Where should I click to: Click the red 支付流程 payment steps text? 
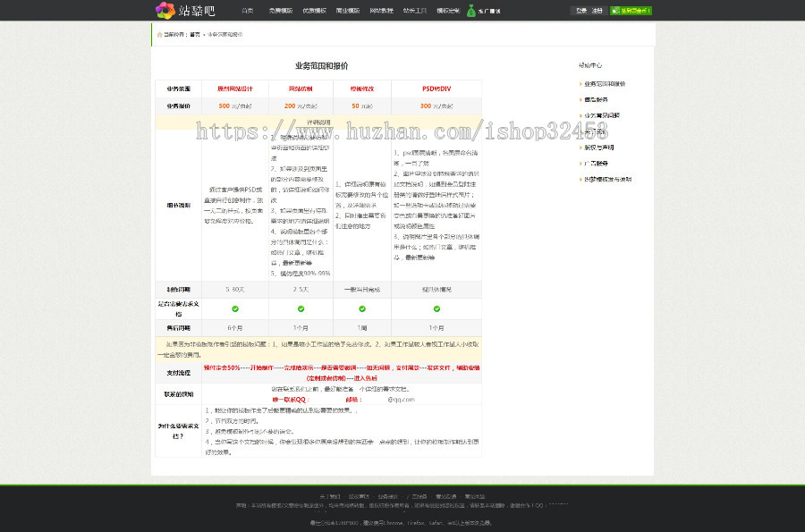342,373
